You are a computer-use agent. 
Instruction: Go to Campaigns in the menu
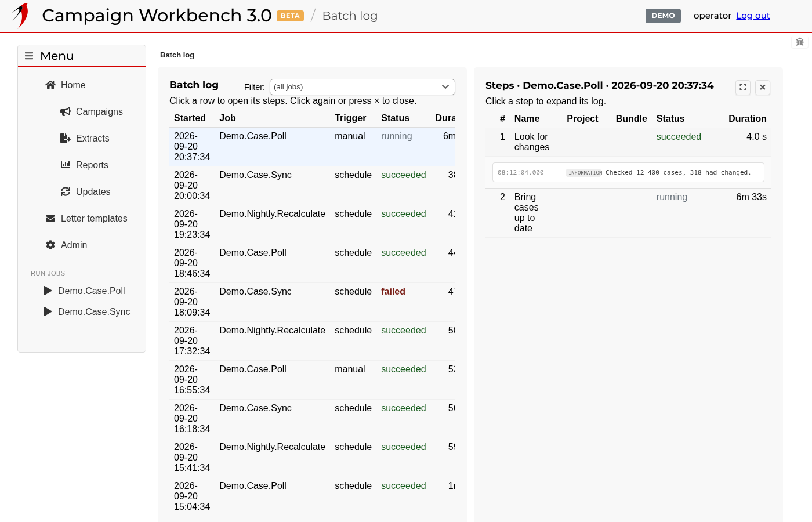click(99, 111)
